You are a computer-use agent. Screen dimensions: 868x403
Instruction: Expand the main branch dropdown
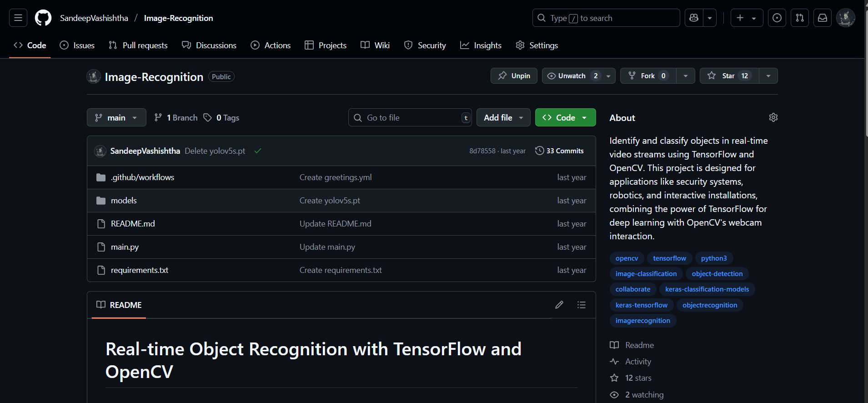click(116, 117)
